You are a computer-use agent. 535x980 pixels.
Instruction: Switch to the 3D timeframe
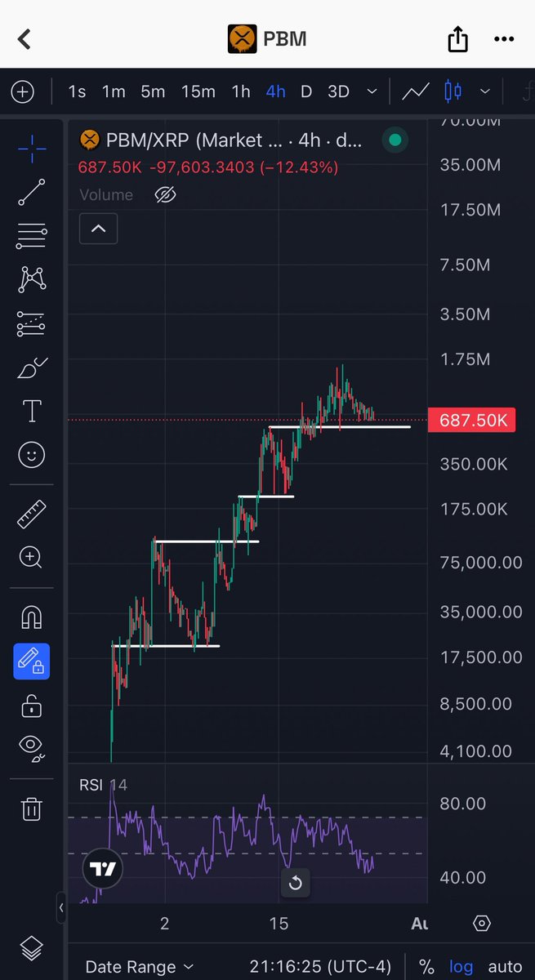[338, 91]
